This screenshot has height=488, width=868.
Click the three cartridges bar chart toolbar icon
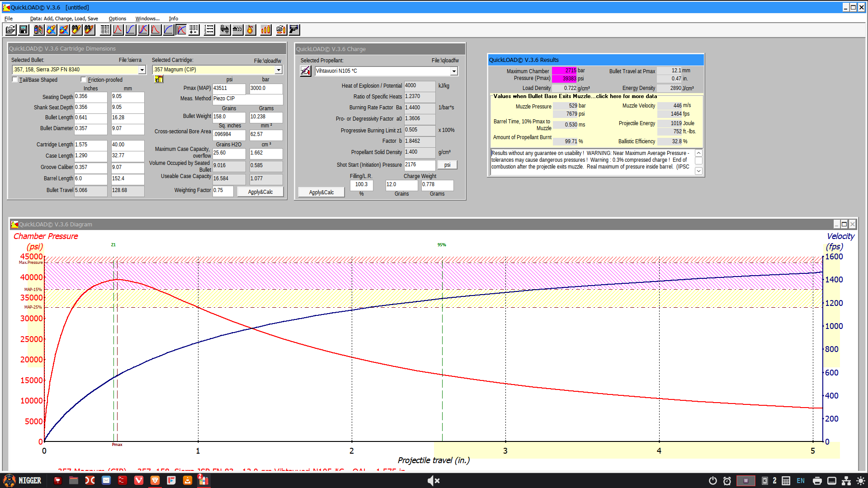(266, 30)
